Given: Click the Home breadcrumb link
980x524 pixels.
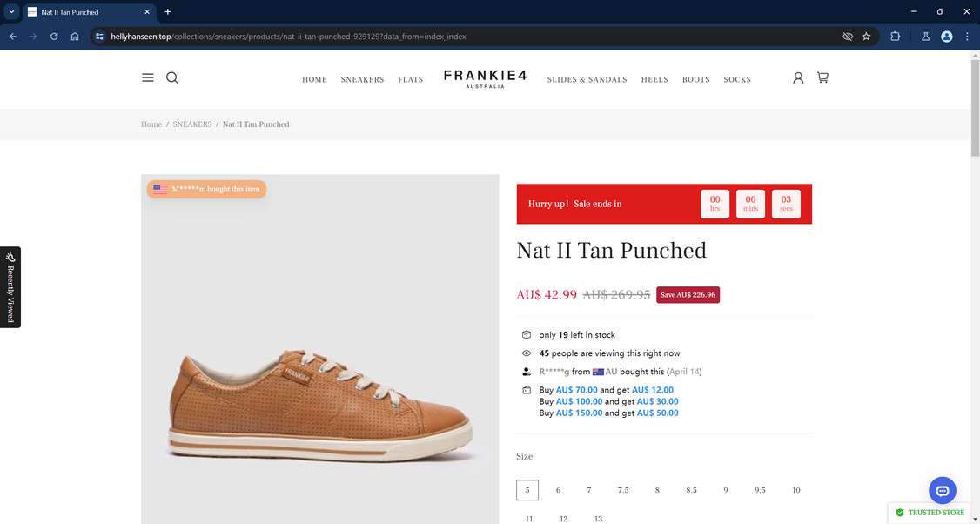Looking at the screenshot, I should coord(151,124).
